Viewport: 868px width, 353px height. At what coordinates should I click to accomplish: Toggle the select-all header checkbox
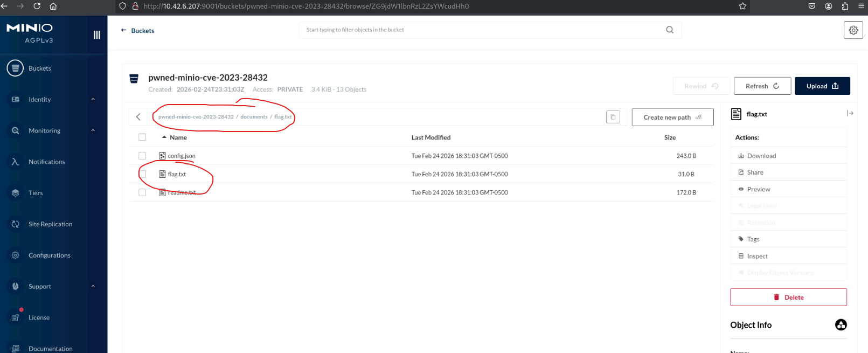[142, 137]
